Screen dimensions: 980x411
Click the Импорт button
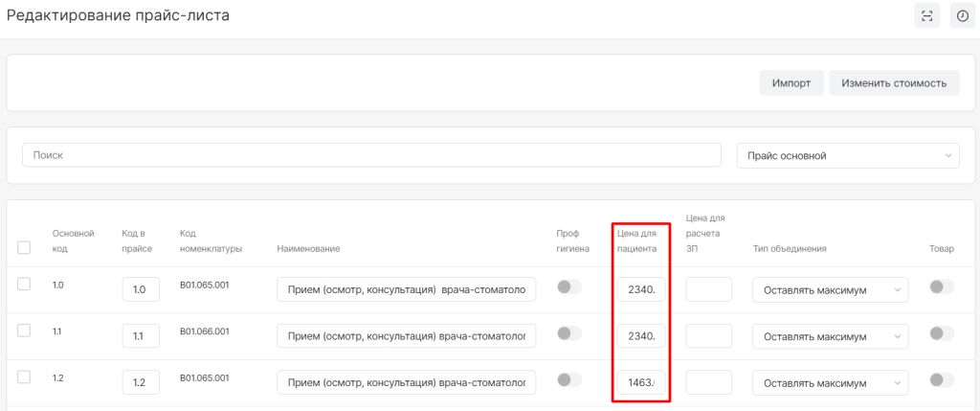[791, 83]
